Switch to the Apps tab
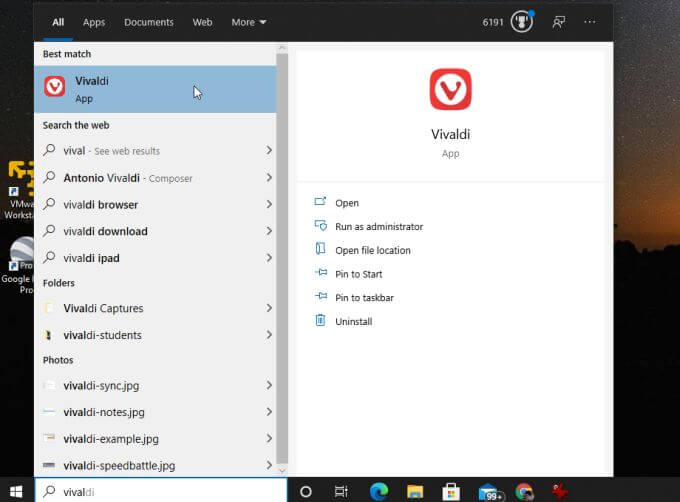This screenshot has height=502, width=680. (x=94, y=22)
